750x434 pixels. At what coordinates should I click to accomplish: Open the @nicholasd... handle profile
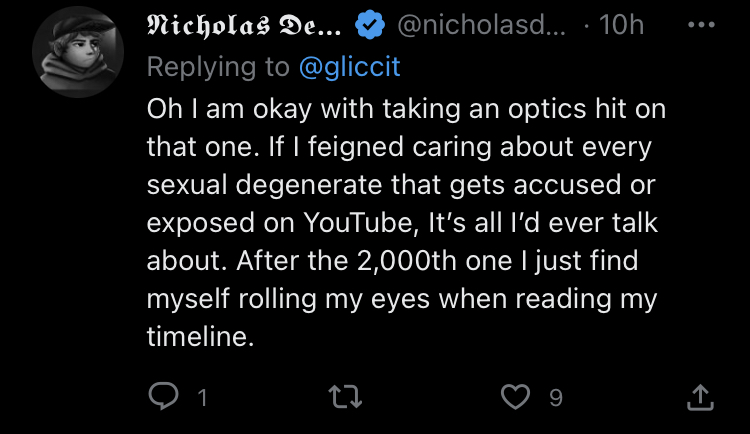pos(481,25)
